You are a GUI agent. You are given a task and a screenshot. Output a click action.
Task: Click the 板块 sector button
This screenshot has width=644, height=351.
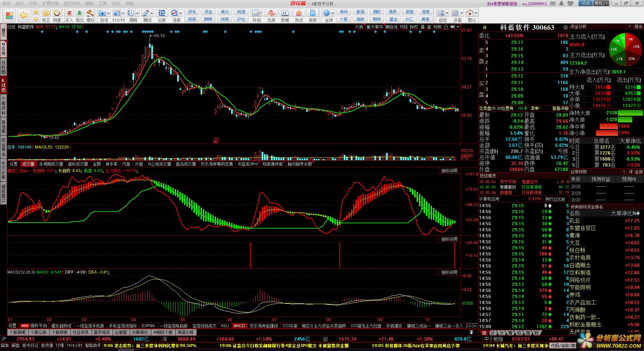tap(344, 12)
